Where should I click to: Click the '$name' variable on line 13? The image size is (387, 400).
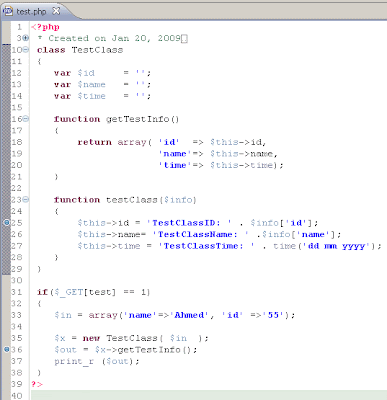click(x=92, y=85)
